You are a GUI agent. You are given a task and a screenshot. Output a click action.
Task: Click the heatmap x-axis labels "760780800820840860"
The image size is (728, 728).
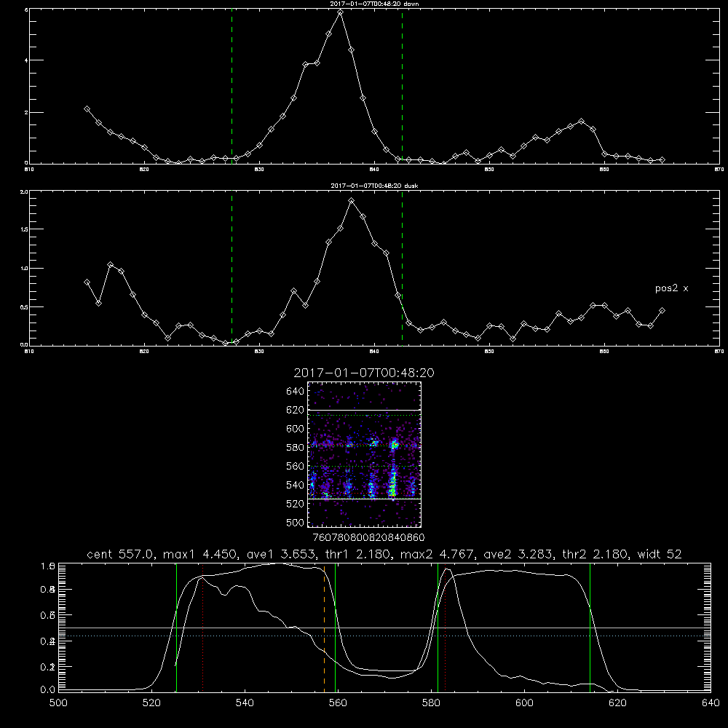pyautogui.click(x=368, y=537)
